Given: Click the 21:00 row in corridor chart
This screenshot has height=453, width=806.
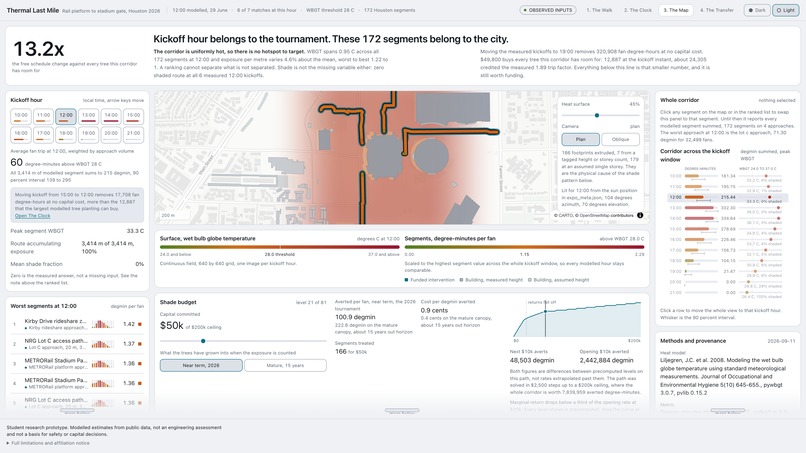Looking at the screenshot, I should (727, 293).
